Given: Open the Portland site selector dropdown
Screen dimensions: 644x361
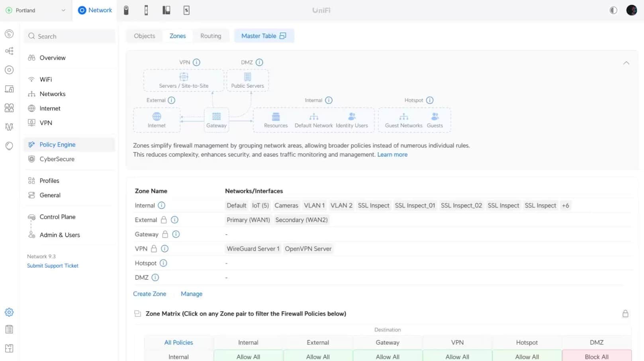Looking at the screenshot, I should (x=36, y=10).
